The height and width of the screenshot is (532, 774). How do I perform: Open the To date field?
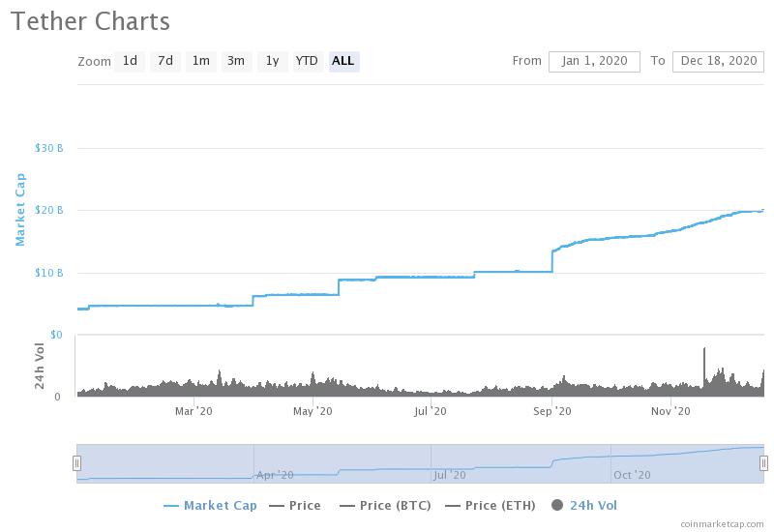(718, 61)
